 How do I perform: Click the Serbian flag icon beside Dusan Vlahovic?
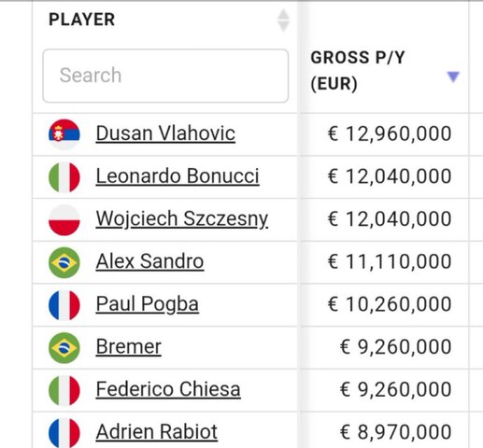pyautogui.click(x=64, y=134)
